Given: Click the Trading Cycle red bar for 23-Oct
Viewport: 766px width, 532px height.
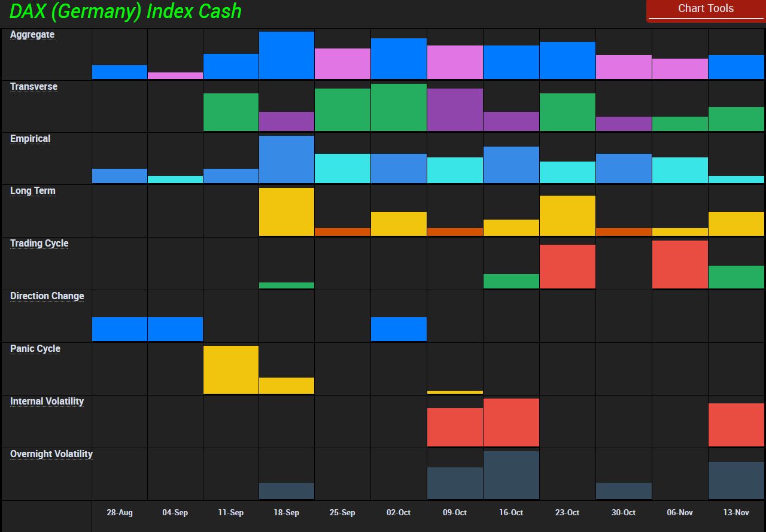Looking at the screenshot, I should pos(567,266).
